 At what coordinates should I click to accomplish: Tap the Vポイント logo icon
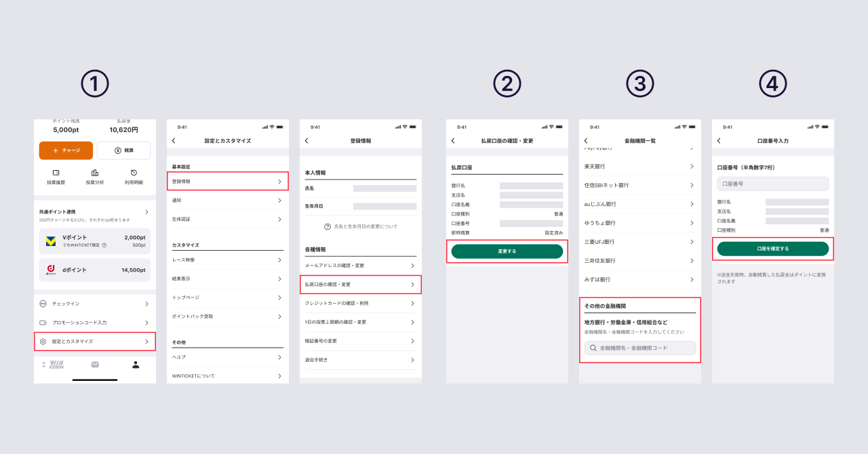coord(51,241)
